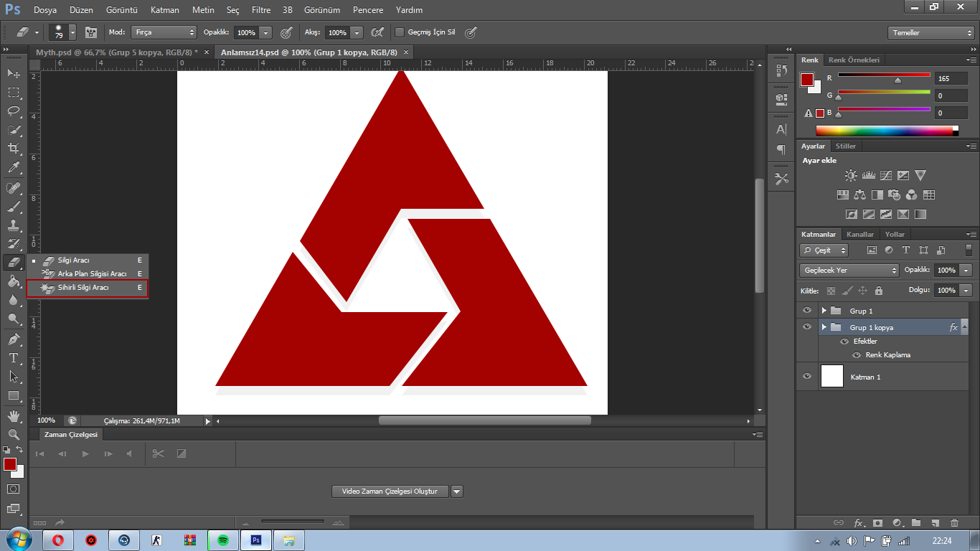Toggle the brush panel button
The height and width of the screenshot is (551, 980).
[91, 32]
